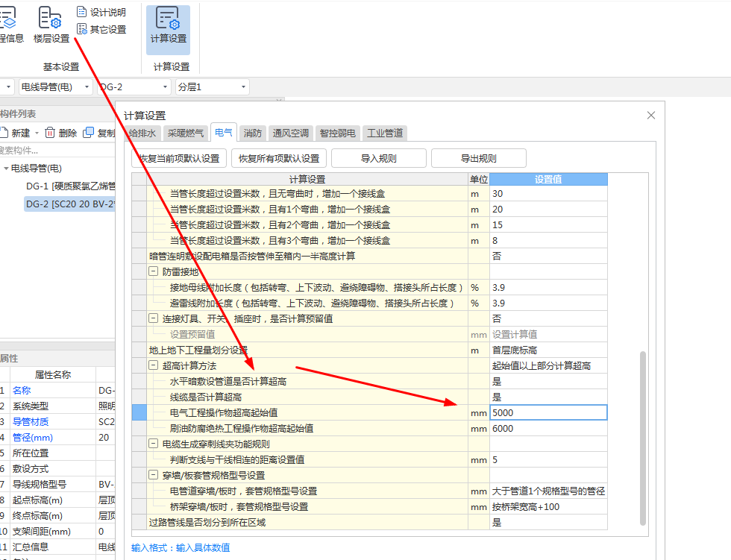Click 3.9 value for 接地母线附加长度
The width and height of the screenshot is (731, 560).
click(x=548, y=288)
